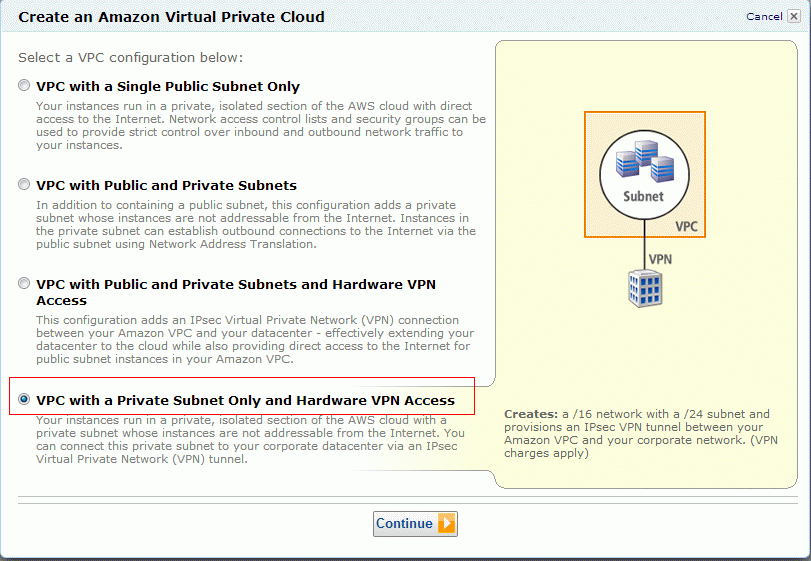Click the 'Create an Amazon Virtual Private Cloud' title
The image size is (811, 561).
point(171,17)
